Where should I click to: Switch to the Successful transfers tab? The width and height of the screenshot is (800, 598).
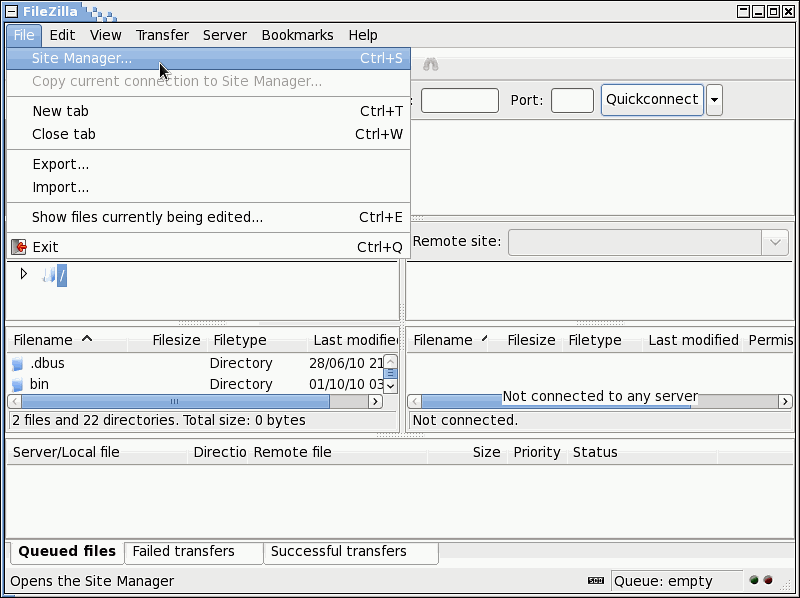[x=351, y=552]
